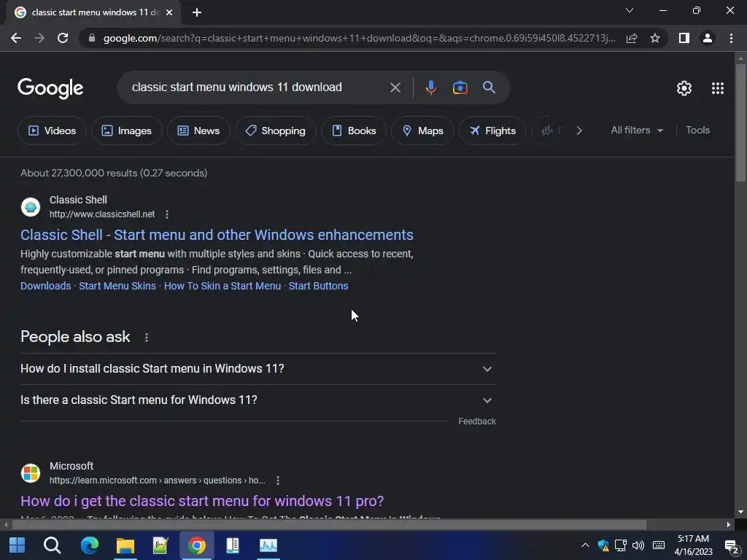Click the Google logo
747x560 pixels.
[50, 88]
